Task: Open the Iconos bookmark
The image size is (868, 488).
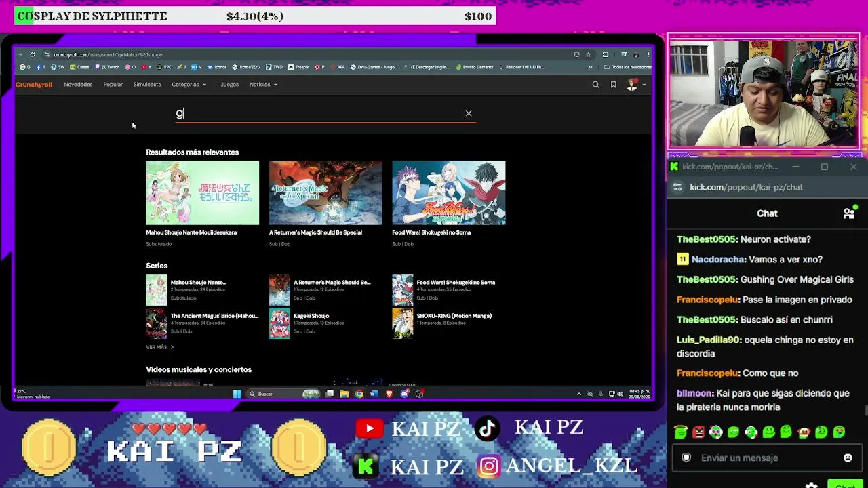Action: pos(218,67)
